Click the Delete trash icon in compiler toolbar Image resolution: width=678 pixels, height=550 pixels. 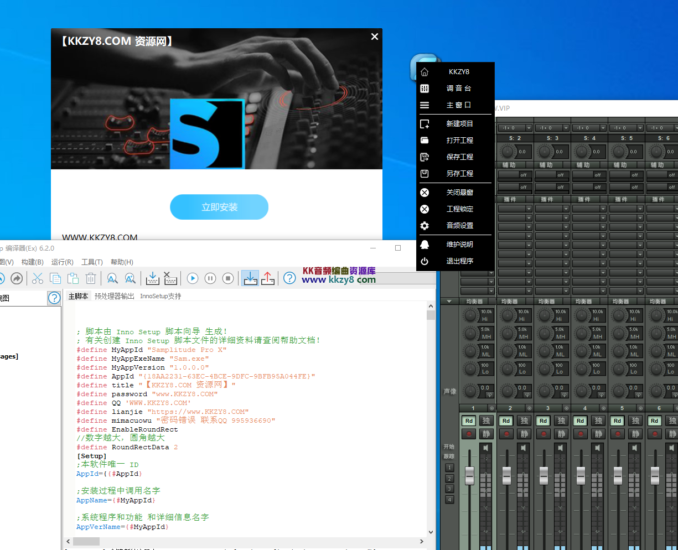click(x=90, y=278)
